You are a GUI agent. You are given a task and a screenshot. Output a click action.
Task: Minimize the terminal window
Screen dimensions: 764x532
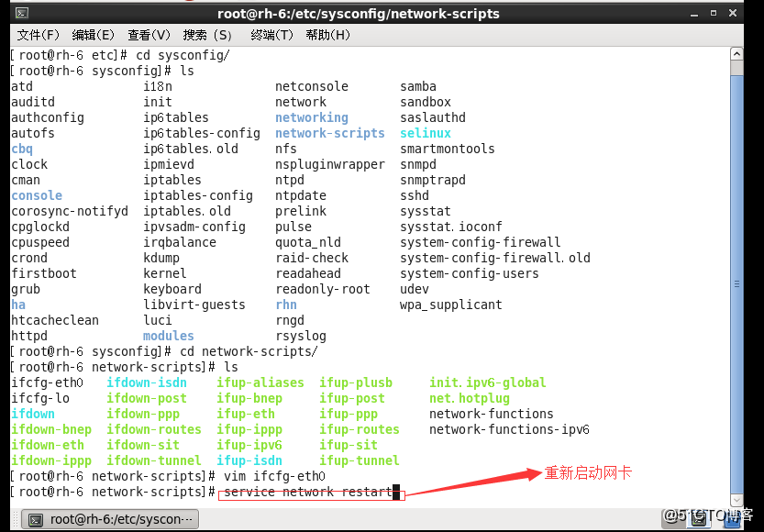coord(694,14)
